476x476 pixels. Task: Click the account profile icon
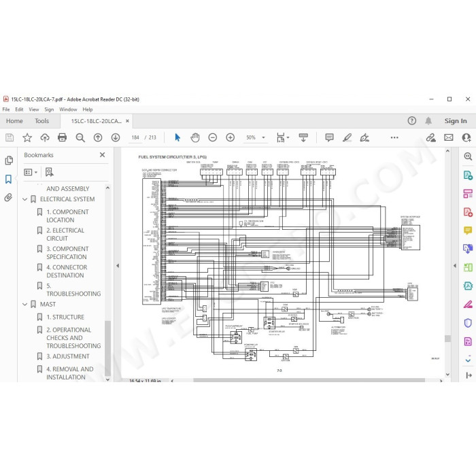[466, 137]
